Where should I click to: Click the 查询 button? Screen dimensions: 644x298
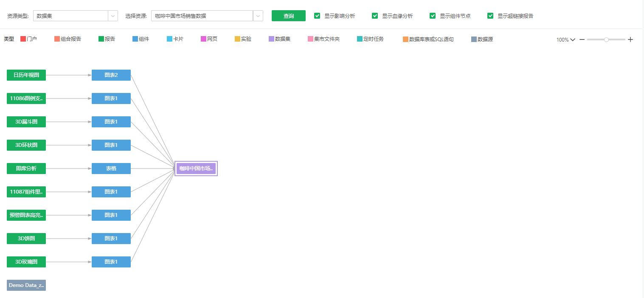[289, 16]
